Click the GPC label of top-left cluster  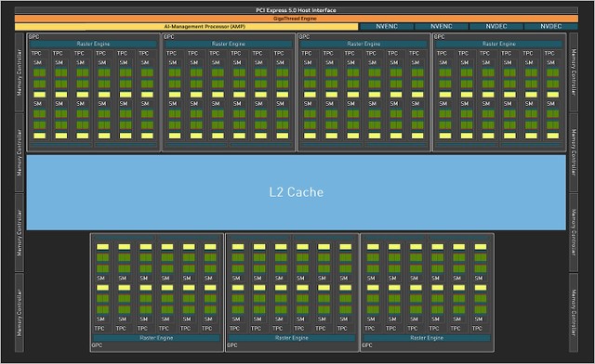pos(33,37)
